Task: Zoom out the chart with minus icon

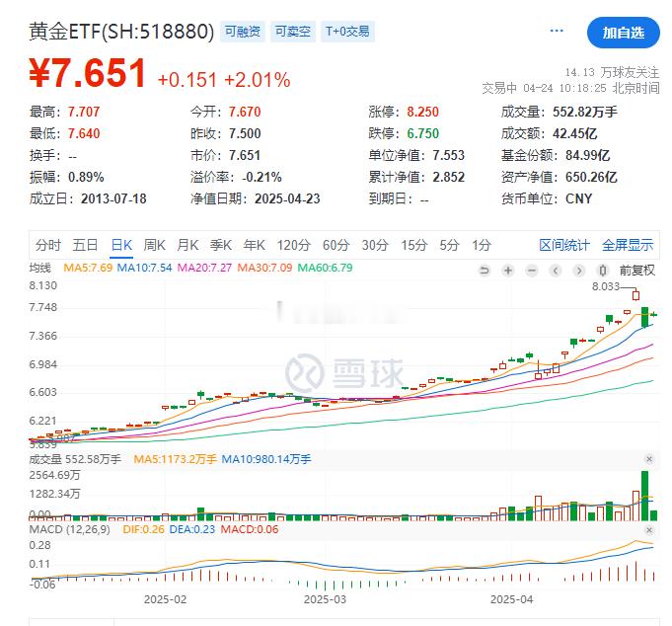Action: [x=532, y=271]
